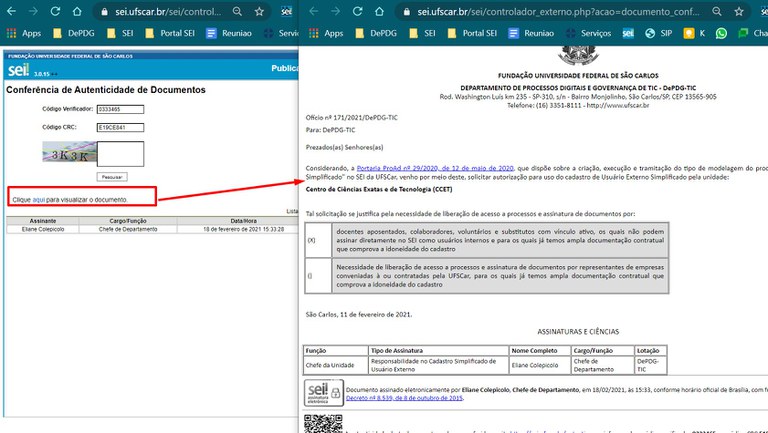Open home page in left browser window
The width and height of the screenshot is (768, 433).
pos(77,11)
